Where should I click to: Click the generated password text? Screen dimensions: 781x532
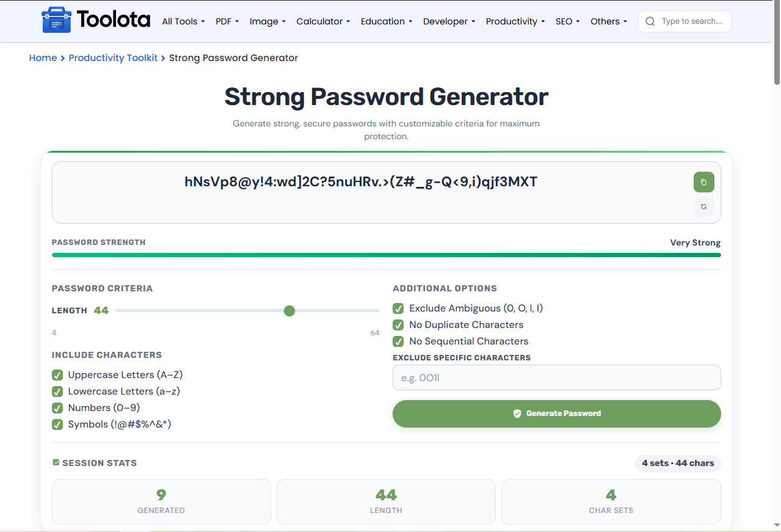tap(361, 181)
